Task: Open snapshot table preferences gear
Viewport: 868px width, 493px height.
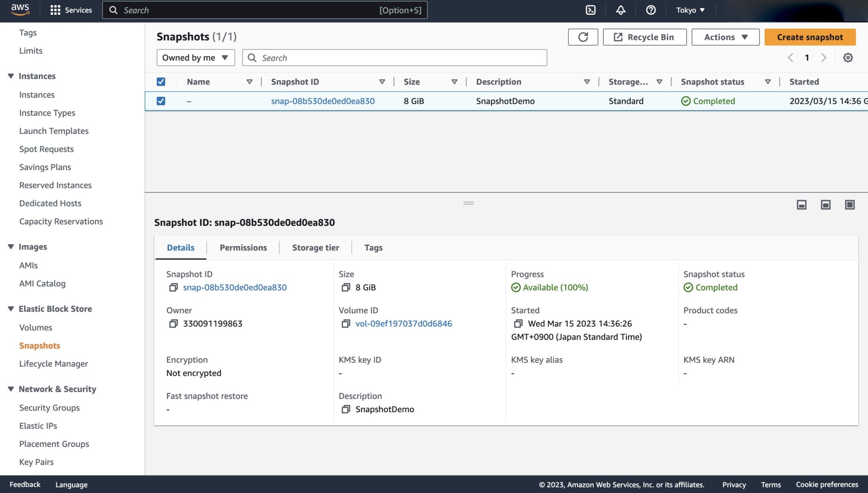Action: (848, 57)
